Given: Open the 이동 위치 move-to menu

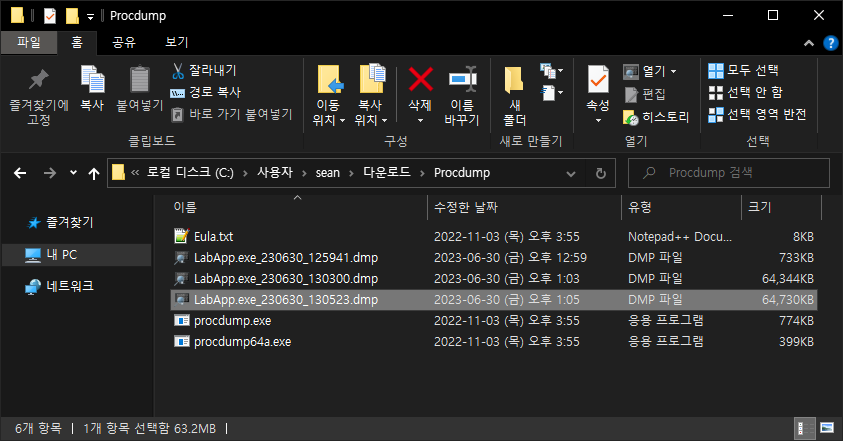Looking at the screenshot, I should tap(328, 96).
